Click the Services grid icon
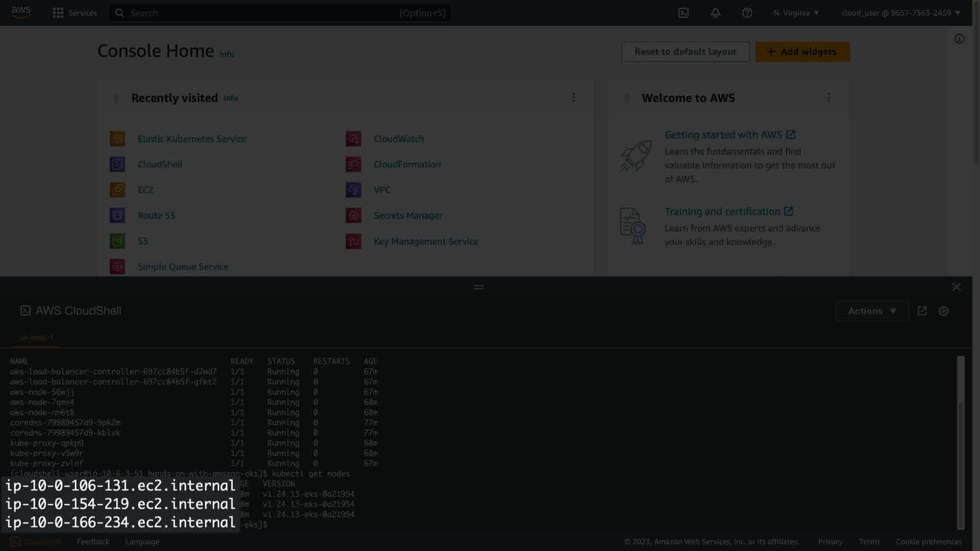The height and width of the screenshot is (551, 980). coord(58,13)
